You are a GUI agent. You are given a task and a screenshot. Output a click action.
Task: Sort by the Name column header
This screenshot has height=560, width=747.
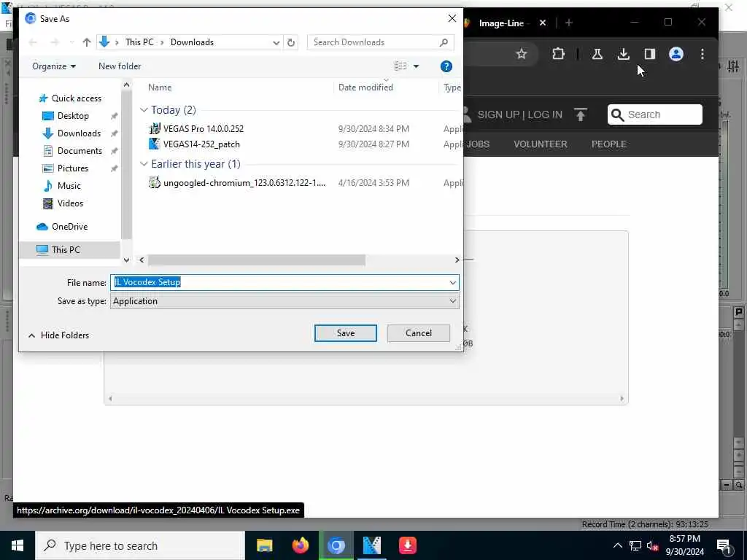(160, 87)
